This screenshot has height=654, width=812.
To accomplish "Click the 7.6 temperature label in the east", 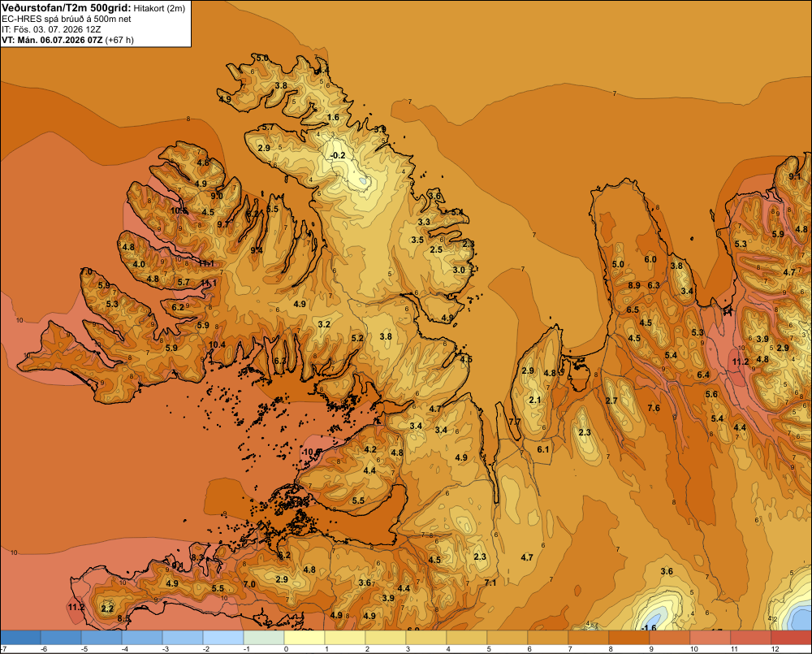I will click(x=654, y=408).
